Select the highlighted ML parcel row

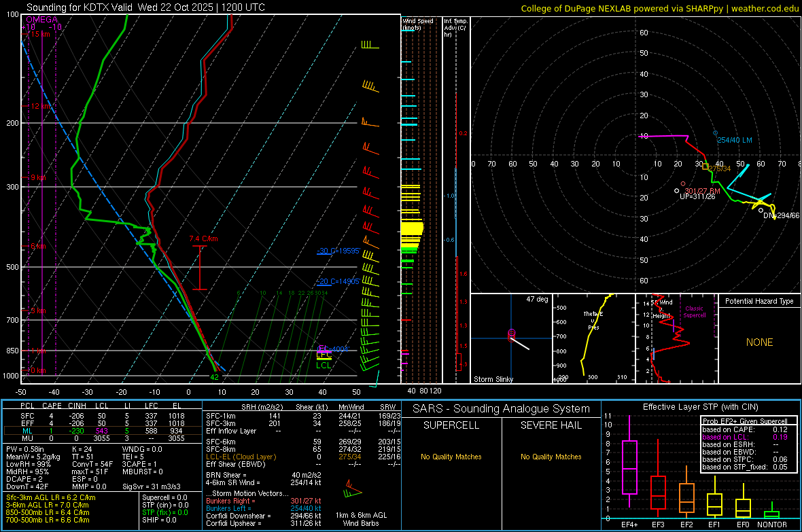click(x=101, y=431)
